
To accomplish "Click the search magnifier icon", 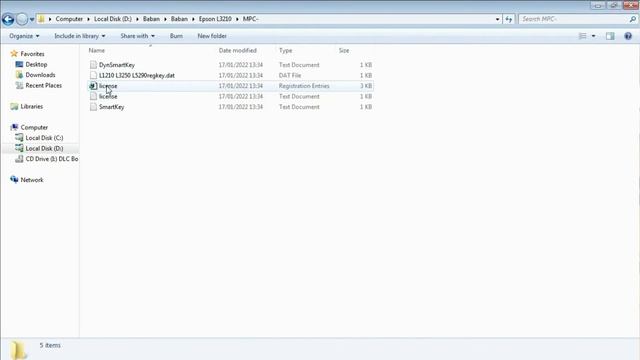I will pyautogui.click(x=633, y=19).
